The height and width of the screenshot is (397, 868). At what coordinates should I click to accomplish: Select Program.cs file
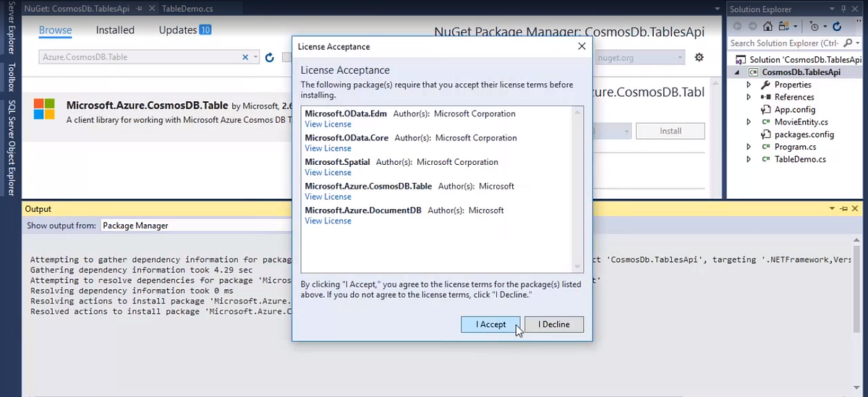pos(795,147)
